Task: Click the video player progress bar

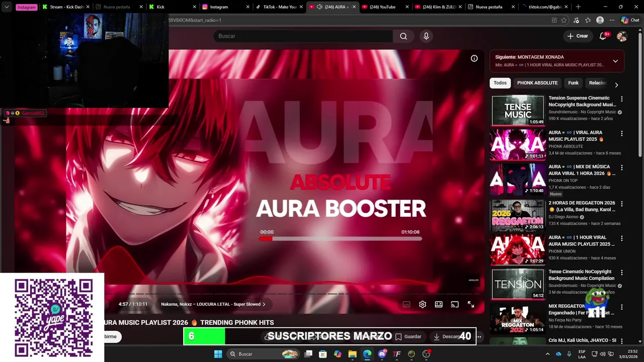Action: click(292, 294)
